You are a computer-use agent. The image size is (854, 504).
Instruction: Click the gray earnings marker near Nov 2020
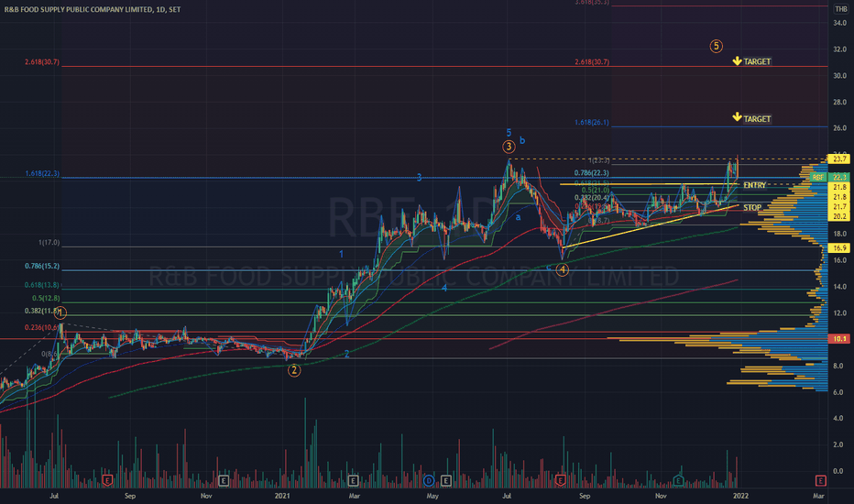[224, 480]
